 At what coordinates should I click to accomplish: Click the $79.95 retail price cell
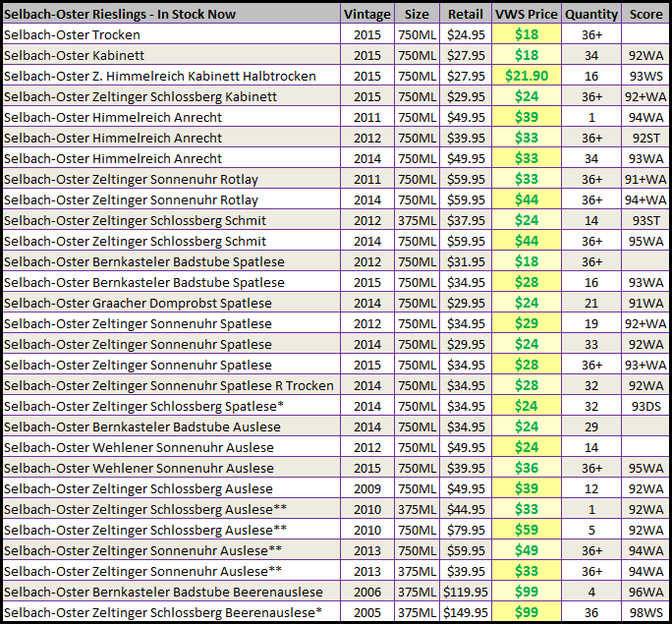pos(466,530)
